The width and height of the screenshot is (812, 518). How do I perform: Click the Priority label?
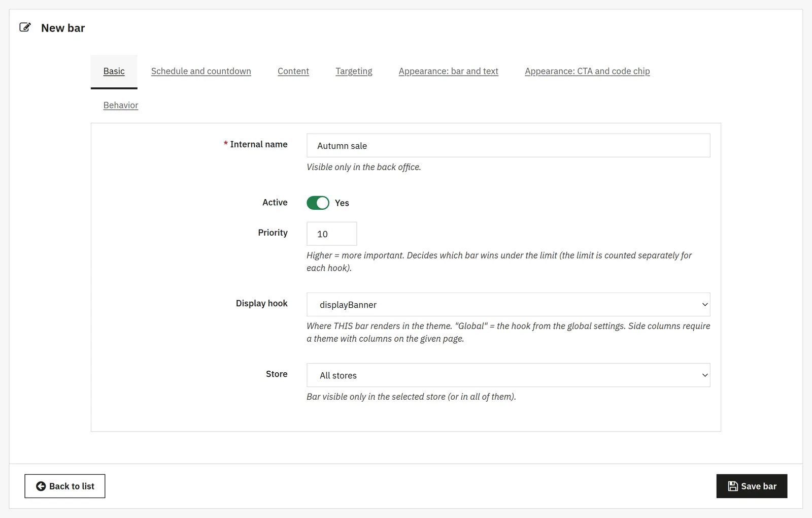coord(273,233)
